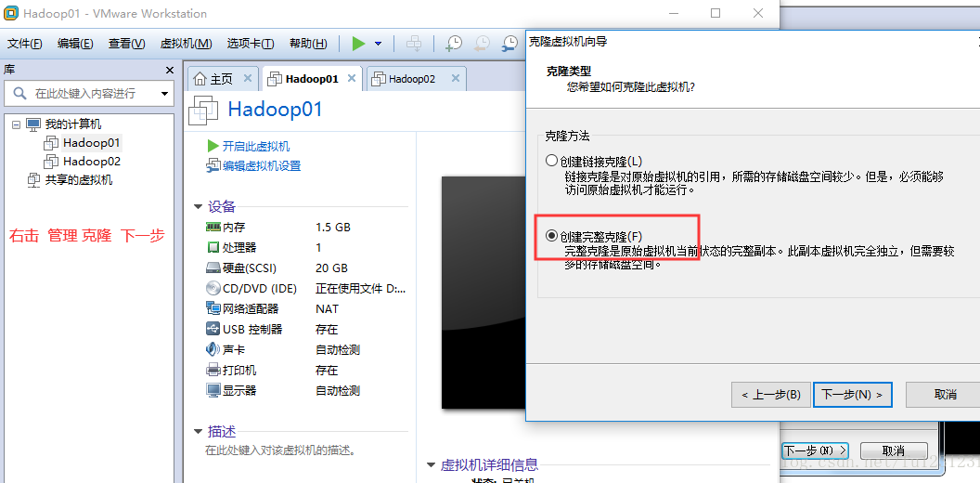Select Hadoop02 in the library tree
The height and width of the screenshot is (483, 980).
(91, 162)
